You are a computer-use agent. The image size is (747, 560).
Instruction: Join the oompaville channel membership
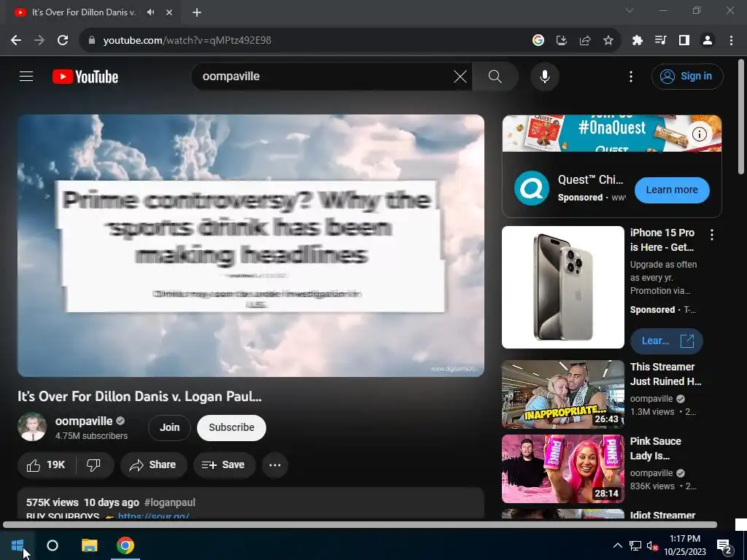pyautogui.click(x=169, y=427)
